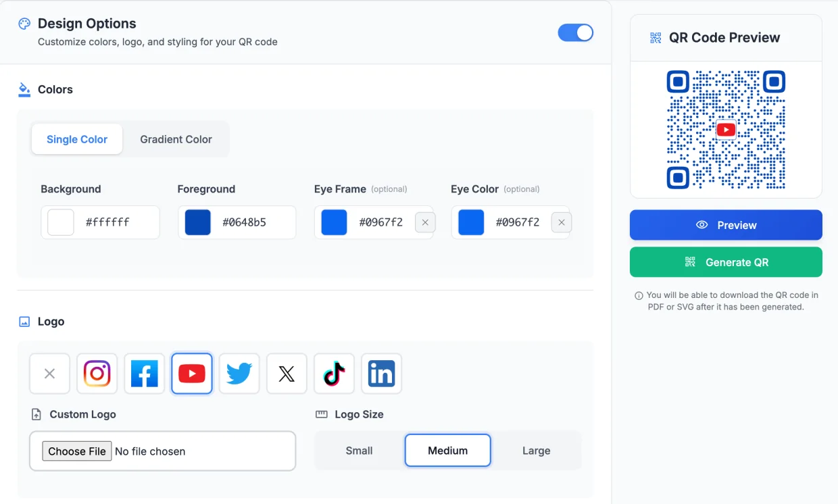The image size is (838, 504).
Task: Click the Design Options heading
Action: [x=87, y=24]
